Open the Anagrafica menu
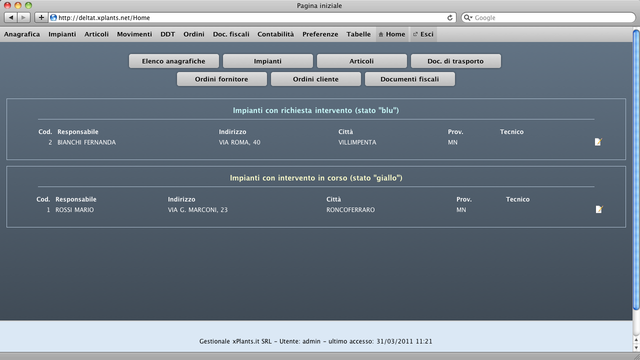Viewport: 640px width, 360px height. point(22,34)
